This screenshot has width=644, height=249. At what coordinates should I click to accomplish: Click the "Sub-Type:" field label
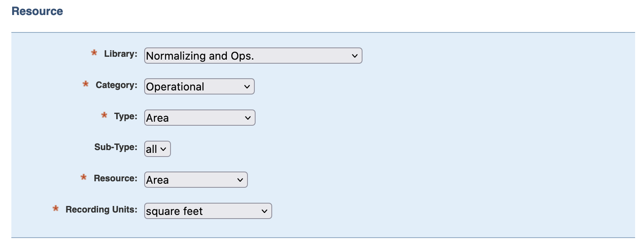116,147
